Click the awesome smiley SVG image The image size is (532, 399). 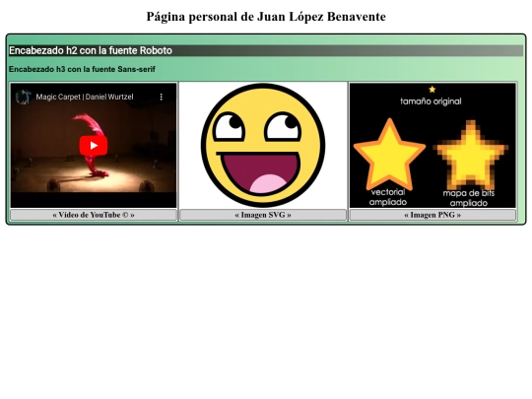(x=263, y=145)
